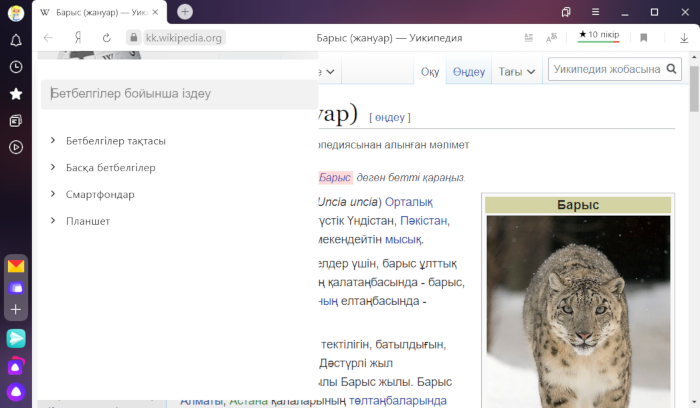700x408 pixels.
Task: Launch the bottom Alice voice assistant icon
Action: [x=16, y=392]
